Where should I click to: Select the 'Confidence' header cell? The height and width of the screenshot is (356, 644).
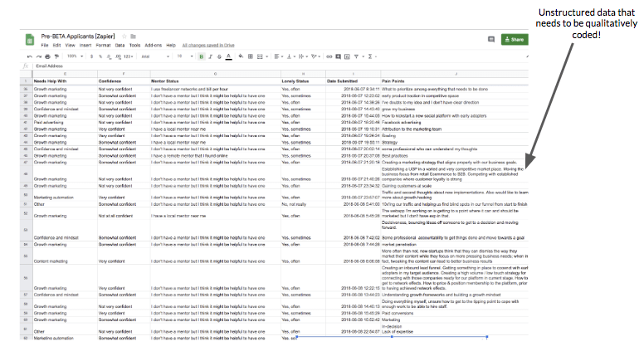click(x=124, y=81)
